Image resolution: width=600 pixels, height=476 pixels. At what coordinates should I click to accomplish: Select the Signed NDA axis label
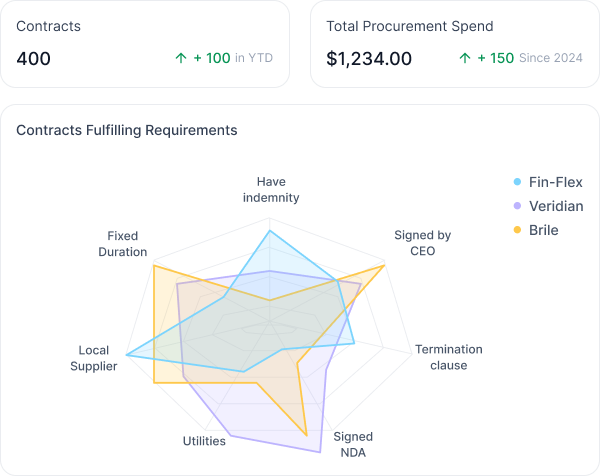[353, 444]
